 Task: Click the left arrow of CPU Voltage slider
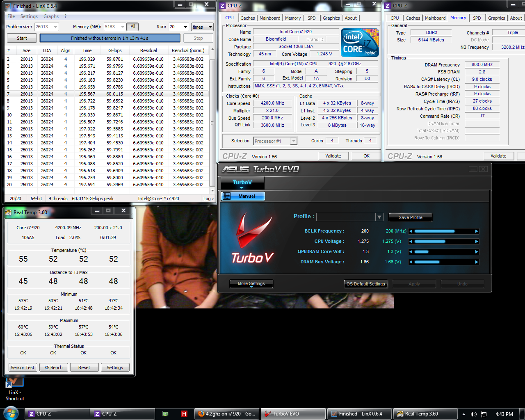click(411, 242)
